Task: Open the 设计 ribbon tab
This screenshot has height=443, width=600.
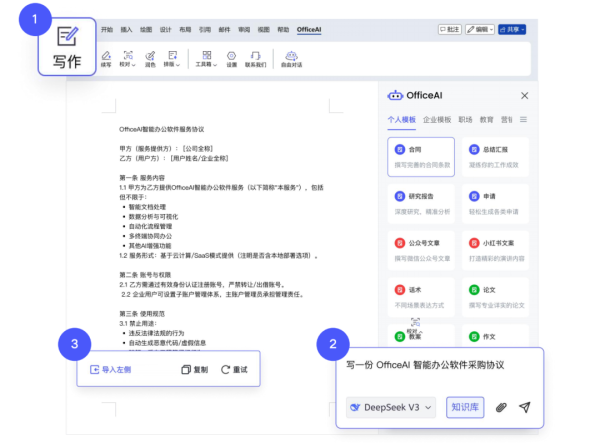Action: [x=165, y=29]
